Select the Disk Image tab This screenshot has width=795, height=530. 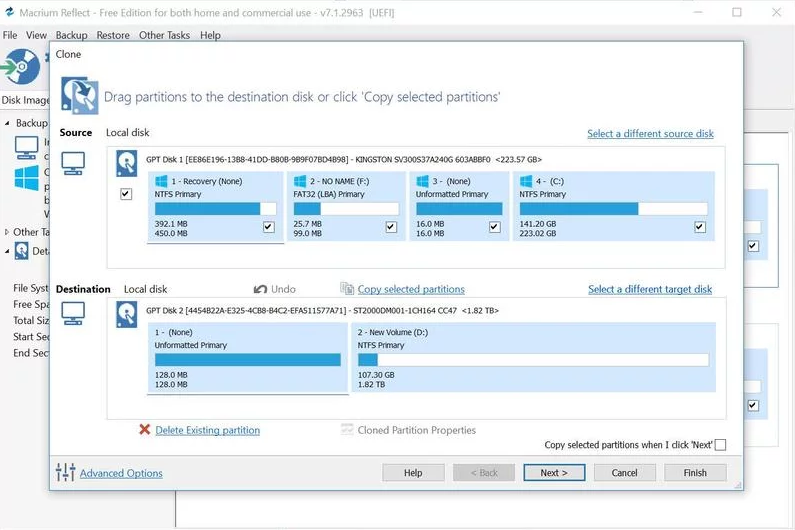25,100
